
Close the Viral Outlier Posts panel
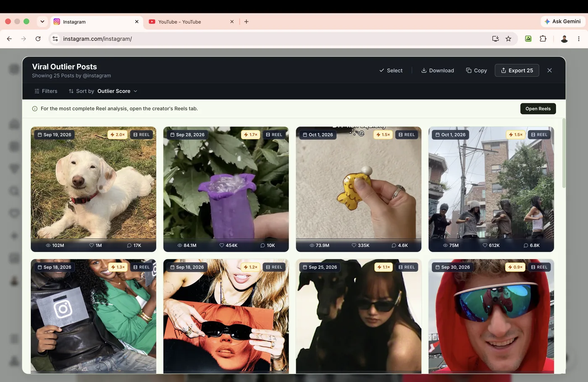click(549, 71)
